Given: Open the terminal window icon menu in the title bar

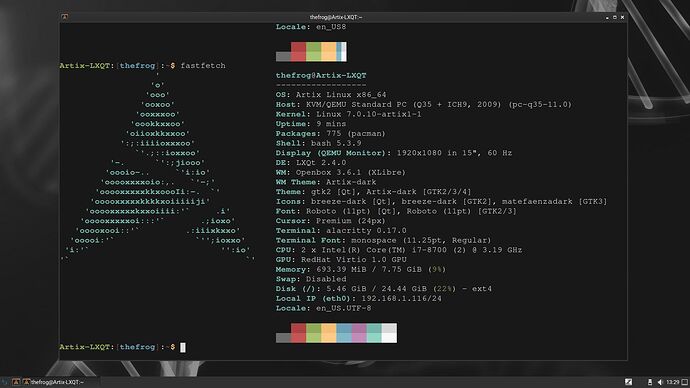Looking at the screenshot, I should pos(65,17).
